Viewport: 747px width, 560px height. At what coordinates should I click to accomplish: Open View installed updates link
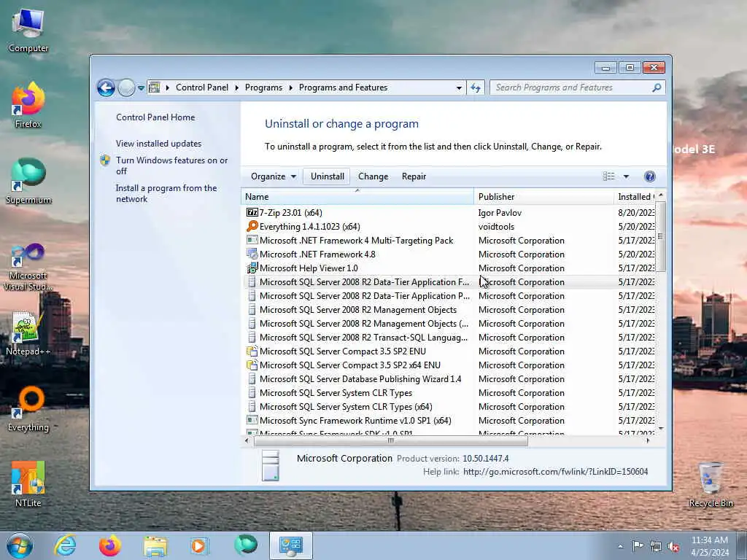click(158, 144)
